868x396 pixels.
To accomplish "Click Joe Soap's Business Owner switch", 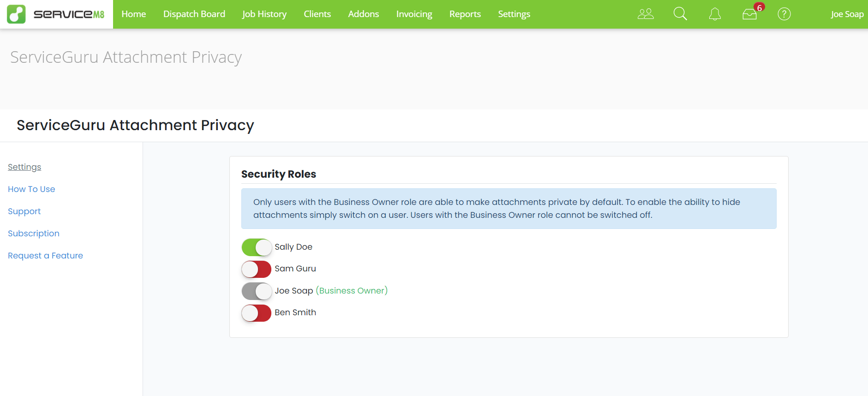I will [257, 291].
